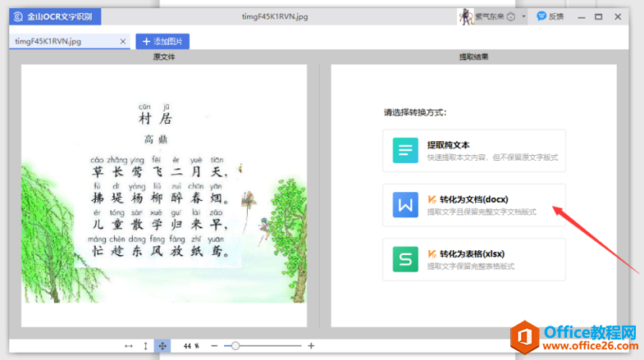Adjust the zoom slider handle
Screen dimensions: 644x360
tap(235, 346)
